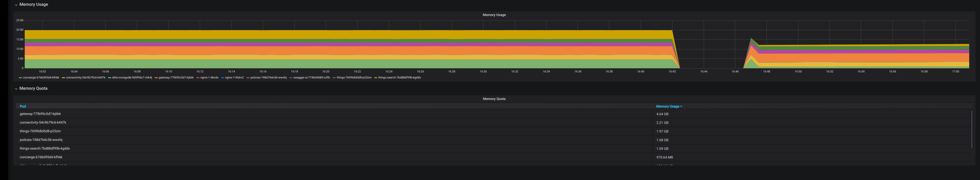Toggle policies-748d764c56-wwxfq series in legend
The width and height of the screenshot is (980, 180).
(269, 77)
